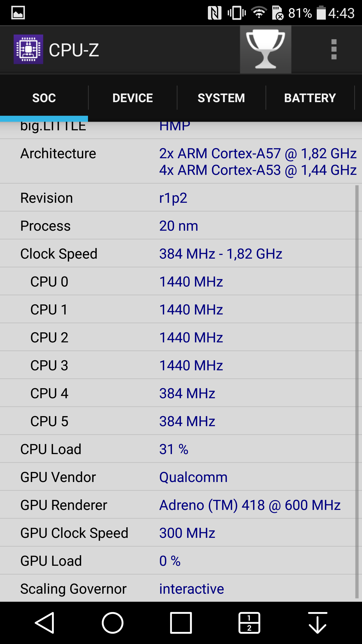Tap the Clock Speed row
This screenshot has width=362, height=644.
coord(181,254)
